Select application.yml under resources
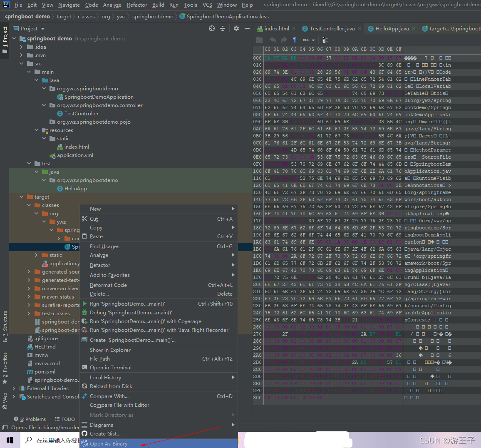 75,155
